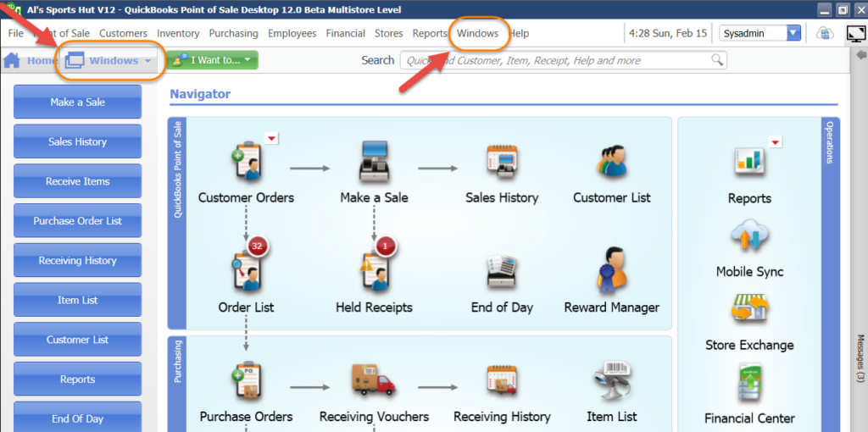The height and width of the screenshot is (432, 868).
Task: Click the Item List sidebar button
Action: point(77,300)
